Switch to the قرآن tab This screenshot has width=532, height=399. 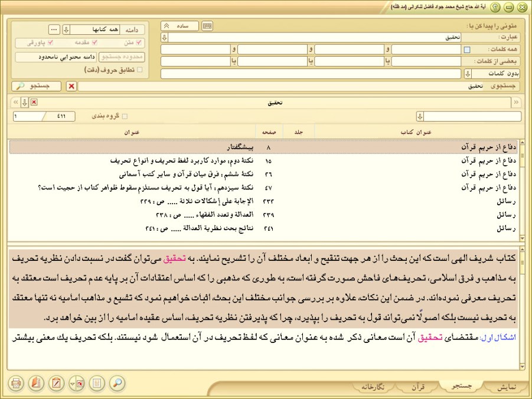point(417,387)
